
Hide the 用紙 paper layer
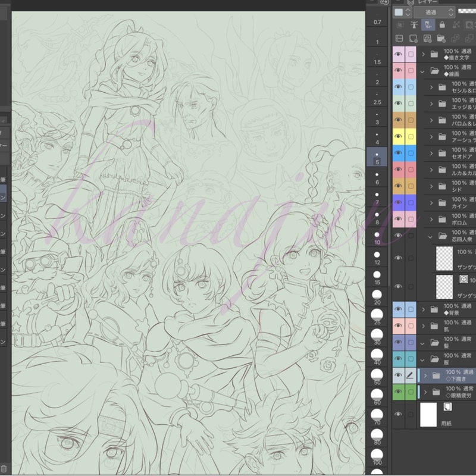point(398,414)
